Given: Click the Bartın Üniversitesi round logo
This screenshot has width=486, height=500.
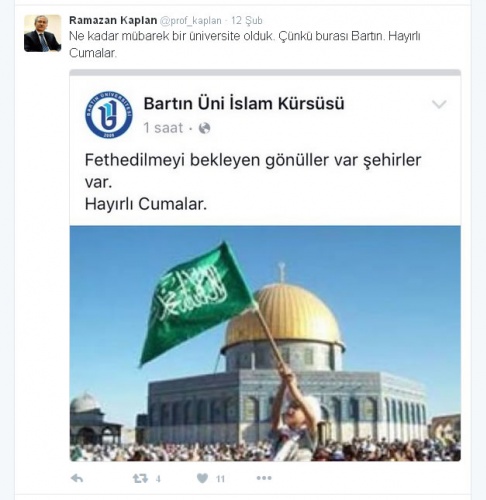Looking at the screenshot, I should pos(109,115).
